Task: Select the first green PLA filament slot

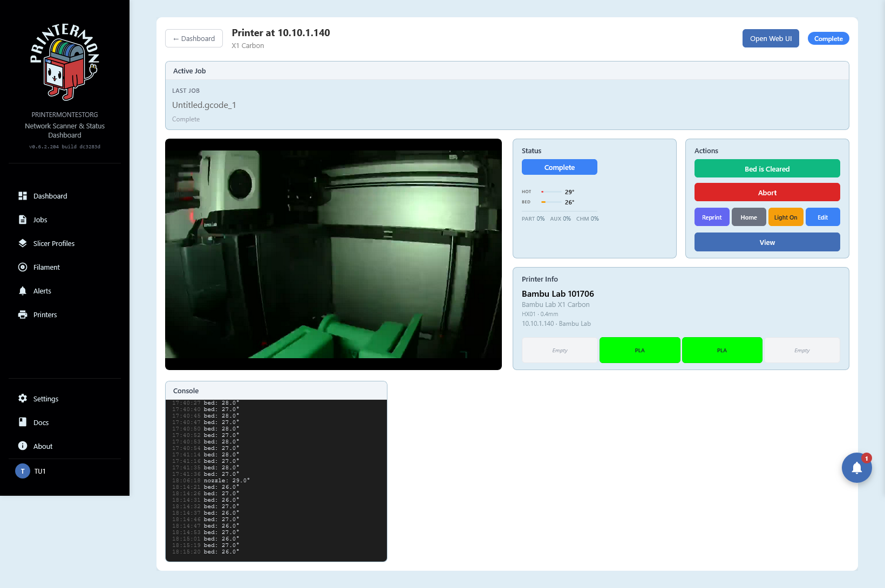Action: coord(639,350)
